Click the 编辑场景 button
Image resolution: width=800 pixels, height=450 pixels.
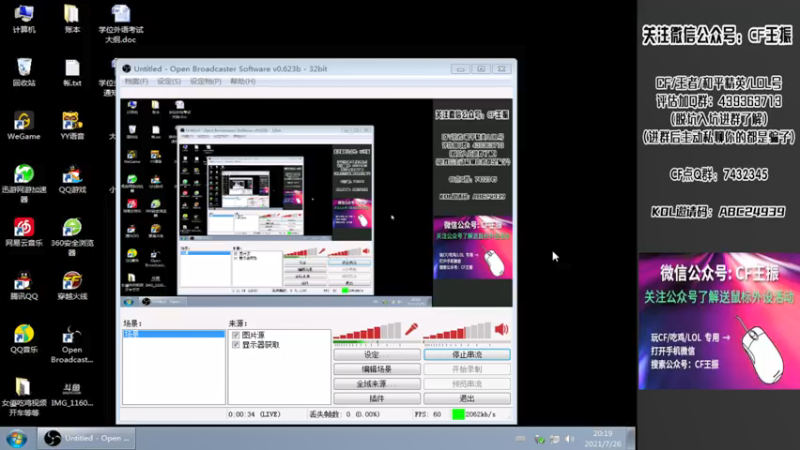point(377,369)
